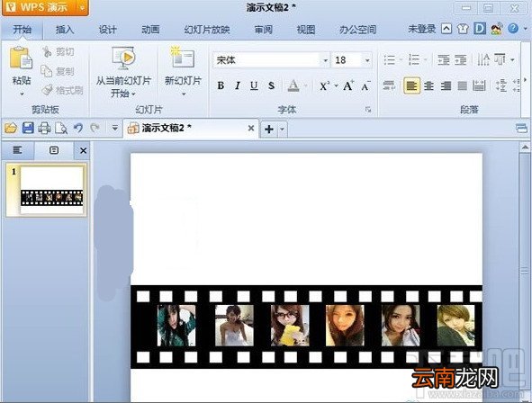Switch to 设计 ribbon tab
Image resolution: width=532 pixels, height=403 pixels.
(107, 30)
